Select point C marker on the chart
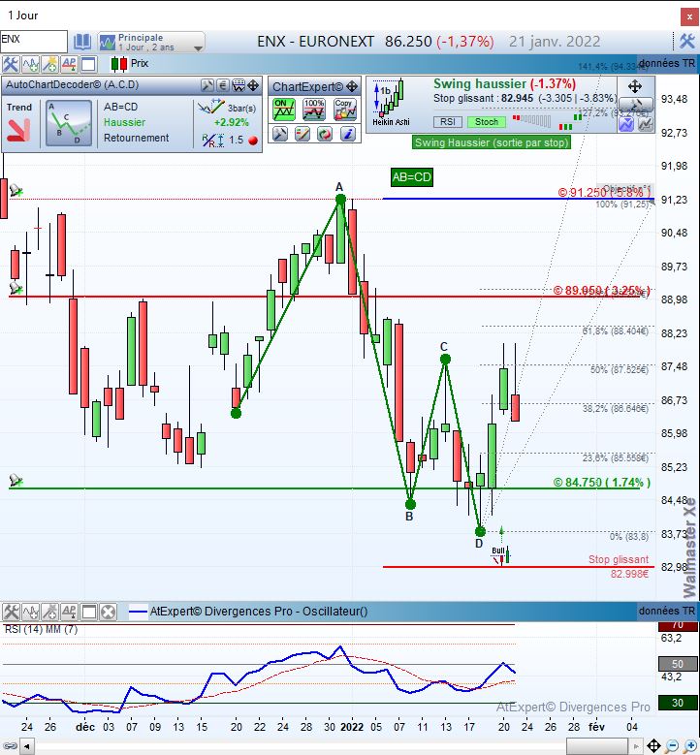 [446, 359]
